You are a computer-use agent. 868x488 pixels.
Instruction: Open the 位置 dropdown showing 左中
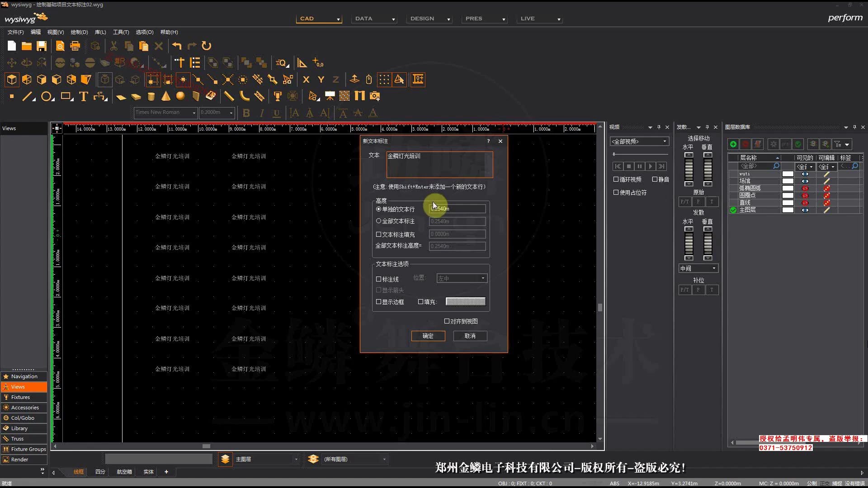pos(483,278)
